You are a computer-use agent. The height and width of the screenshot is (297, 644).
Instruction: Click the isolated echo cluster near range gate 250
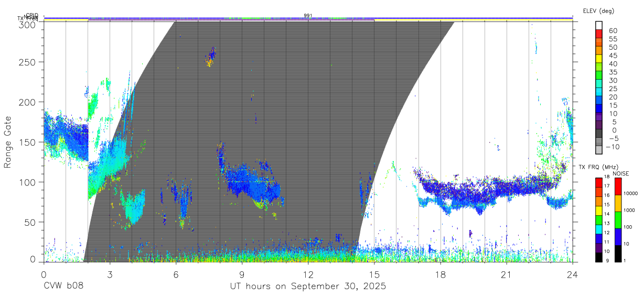211,56
